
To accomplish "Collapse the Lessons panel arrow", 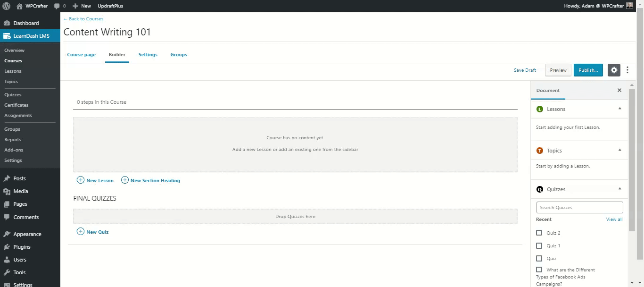I will [619, 109].
